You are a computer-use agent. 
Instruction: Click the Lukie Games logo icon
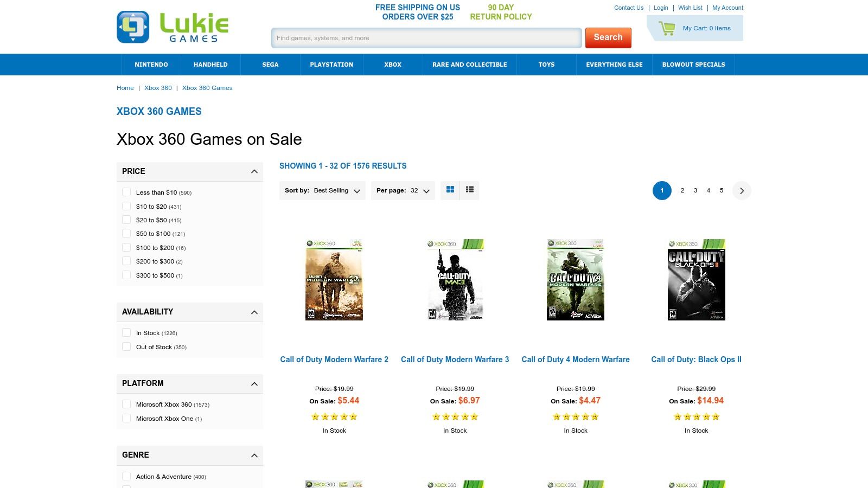[133, 27]
